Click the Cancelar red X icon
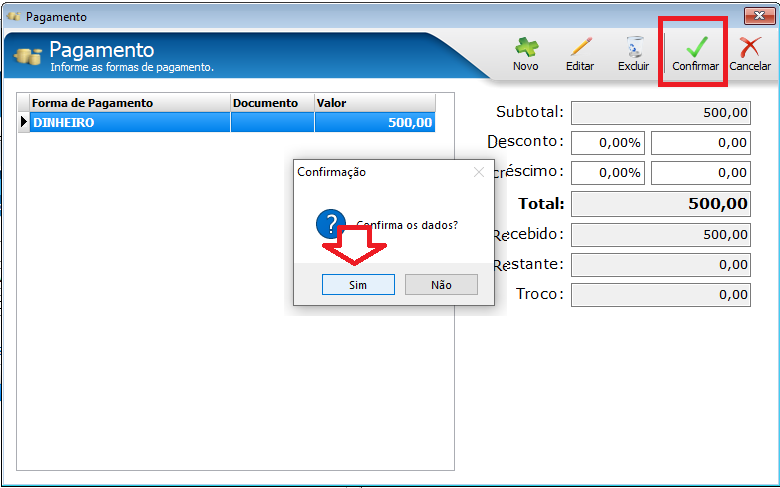 click(750, 47)
